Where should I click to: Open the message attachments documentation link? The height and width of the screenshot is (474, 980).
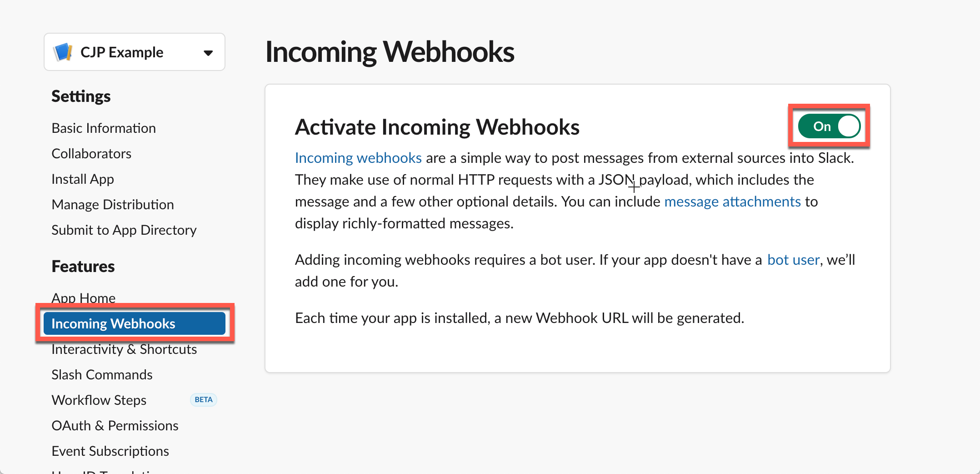coord(733,201)
